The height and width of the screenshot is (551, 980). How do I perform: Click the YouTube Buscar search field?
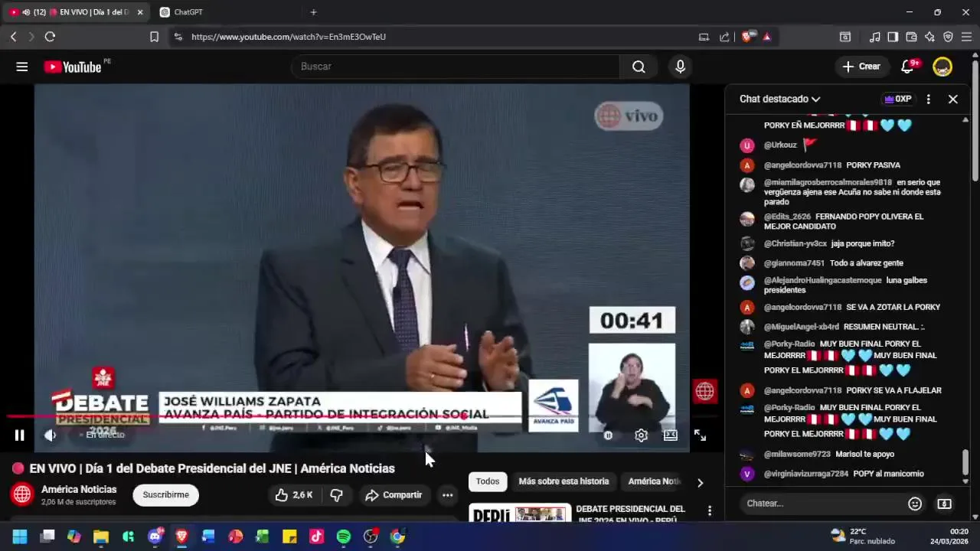456,67
